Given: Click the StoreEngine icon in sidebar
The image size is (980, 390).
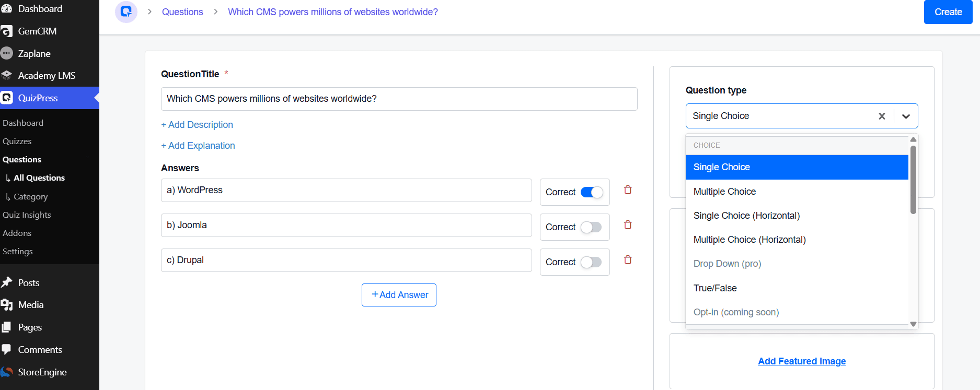Looking at the screenshot, I should pyautogui.click(x=7, y=372).
